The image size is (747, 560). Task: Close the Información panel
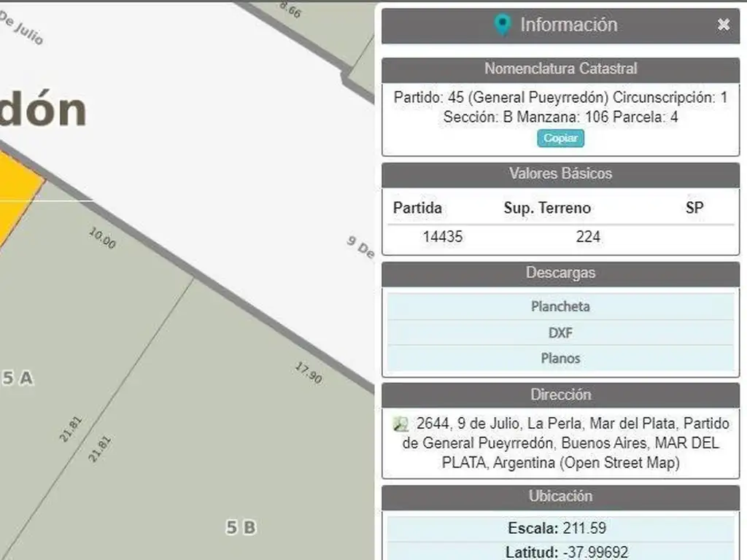click(x=723, y=25)
